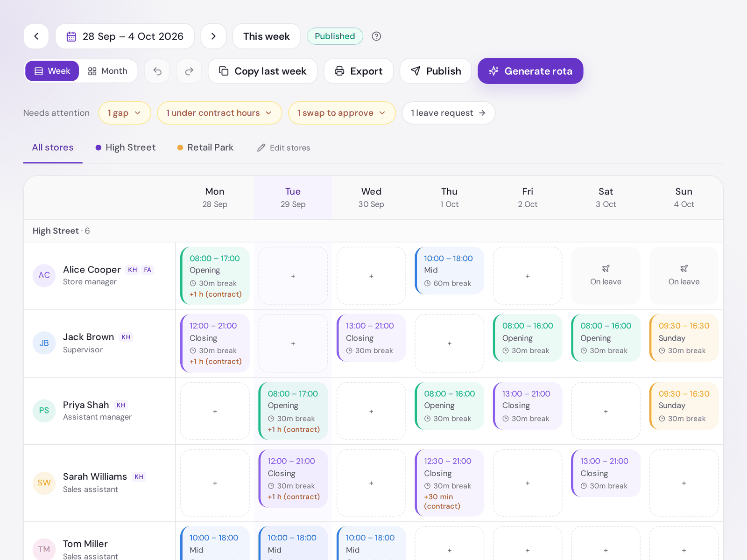Jump to This week
747x560 pixels.
coord(267,36)
